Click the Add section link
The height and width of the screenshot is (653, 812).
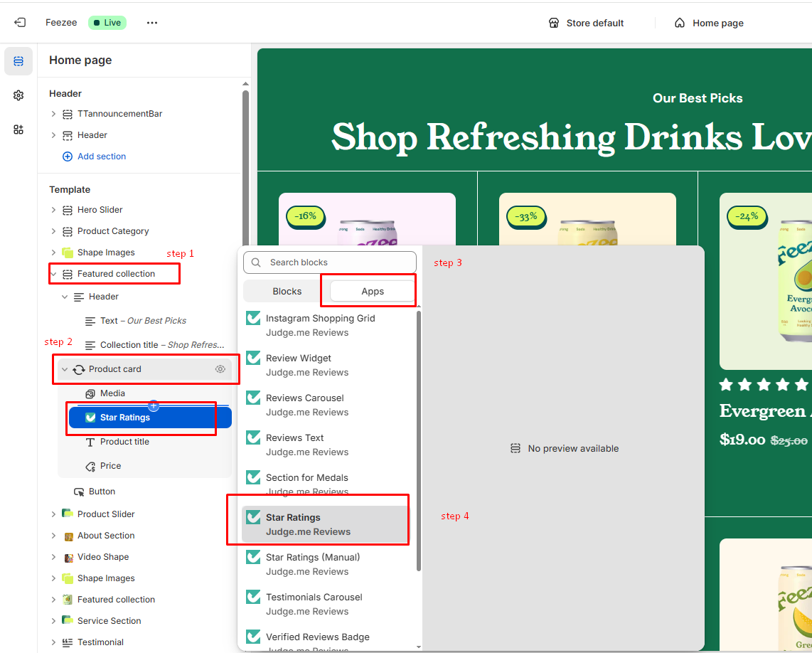pos(101,156)
